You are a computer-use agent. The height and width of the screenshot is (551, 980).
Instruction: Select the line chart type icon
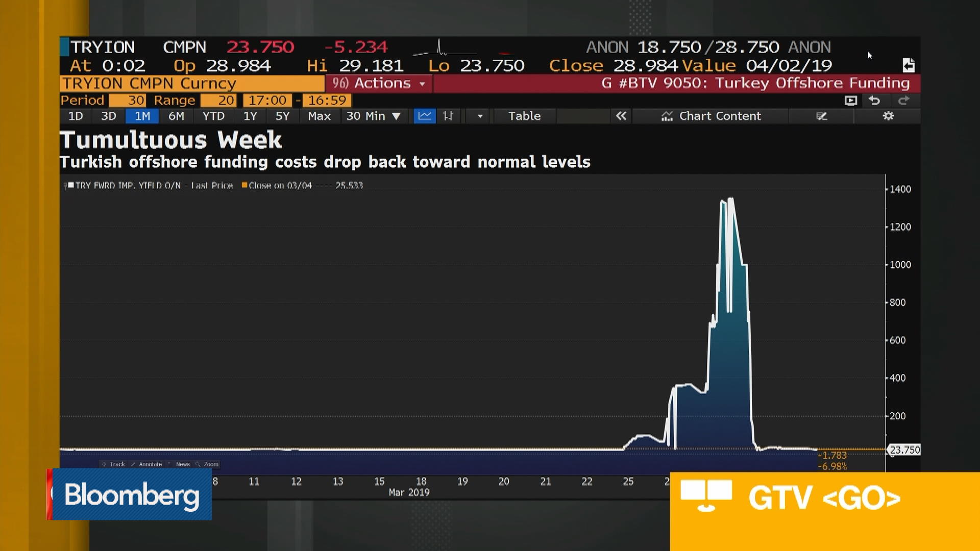pyautogui.click(x=424, y=116)
